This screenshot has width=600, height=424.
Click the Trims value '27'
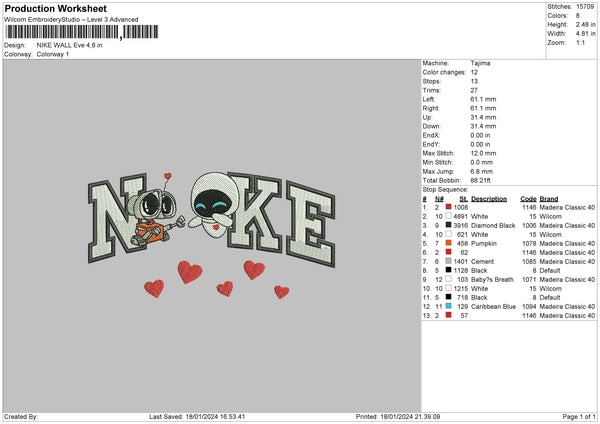point(474,90)
